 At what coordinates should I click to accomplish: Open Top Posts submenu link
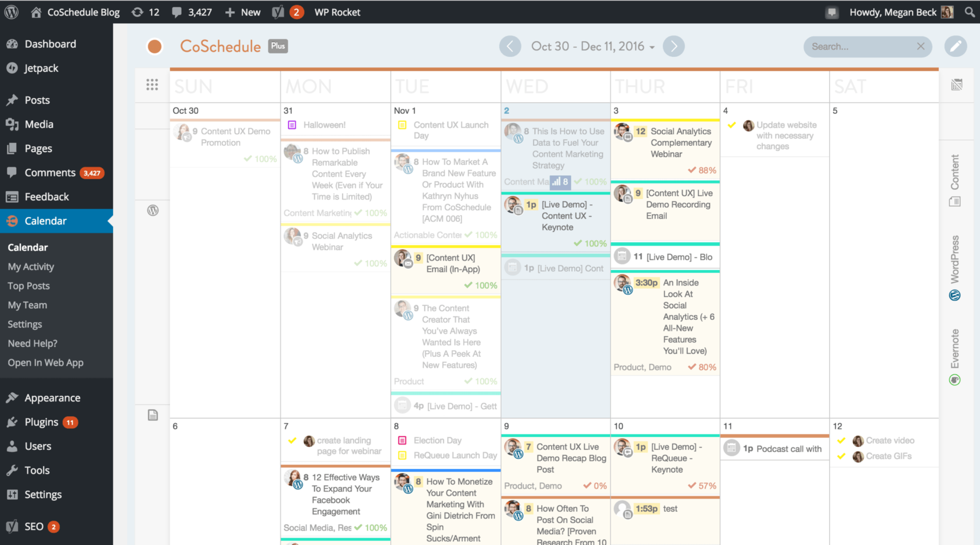(29, 286)
